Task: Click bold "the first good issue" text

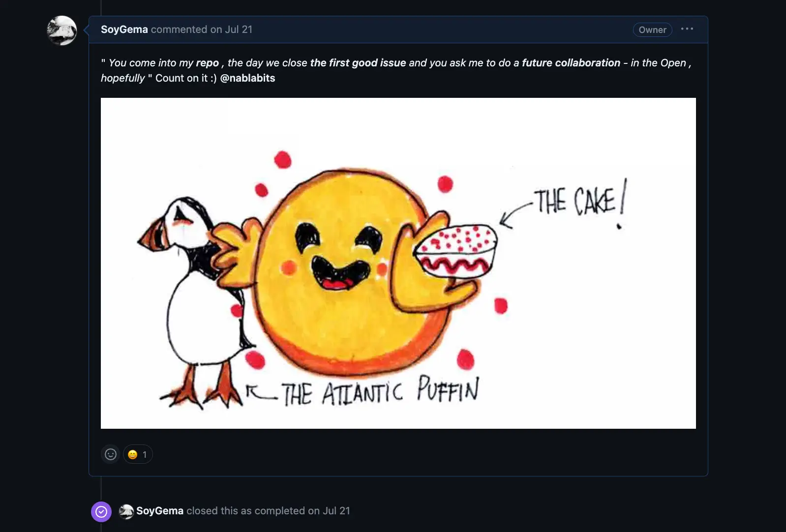Action: 358,63
